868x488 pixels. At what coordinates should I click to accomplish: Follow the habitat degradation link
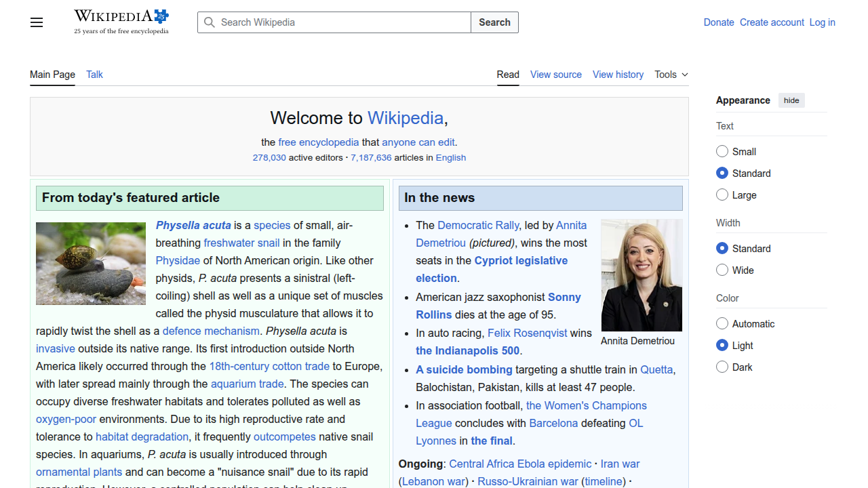142,436
